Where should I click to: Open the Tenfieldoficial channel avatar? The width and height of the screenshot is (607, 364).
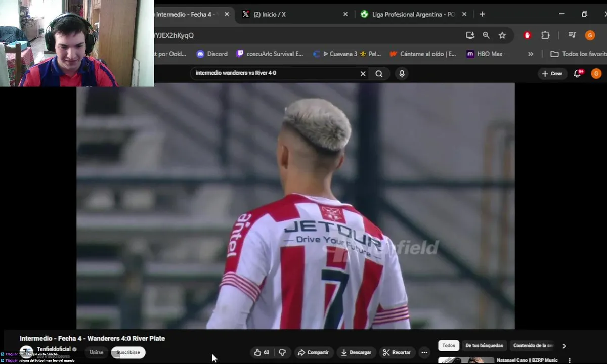26,352
